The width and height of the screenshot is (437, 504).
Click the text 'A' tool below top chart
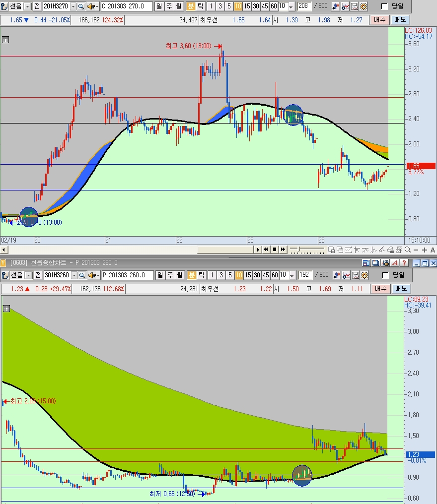[x=433, y=250]
